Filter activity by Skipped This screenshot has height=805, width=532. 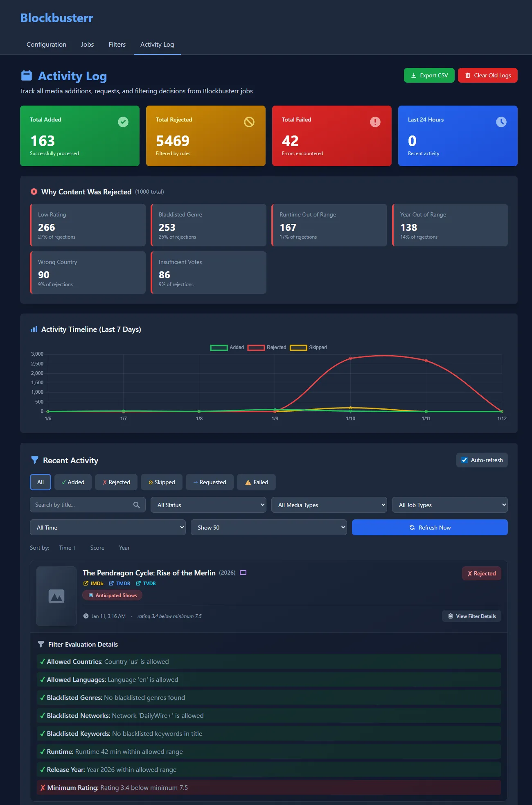pyautogui.click(x=162, y=482)
